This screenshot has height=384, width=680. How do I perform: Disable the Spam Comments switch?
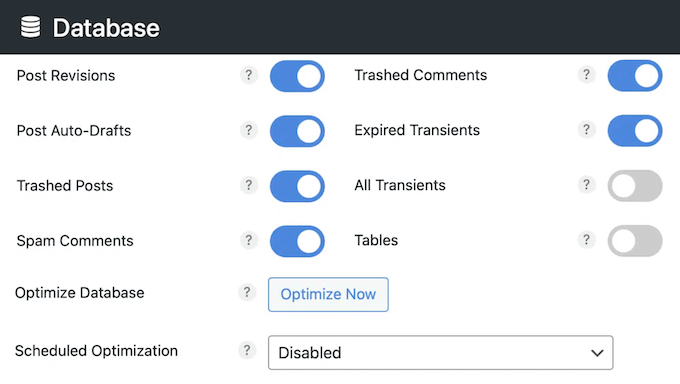click(297, 241)
